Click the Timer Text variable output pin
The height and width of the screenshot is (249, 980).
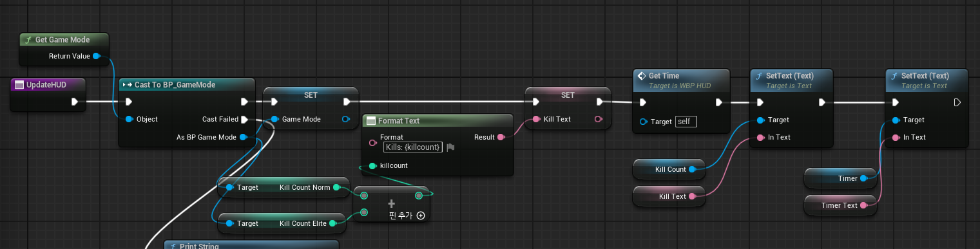863,205
